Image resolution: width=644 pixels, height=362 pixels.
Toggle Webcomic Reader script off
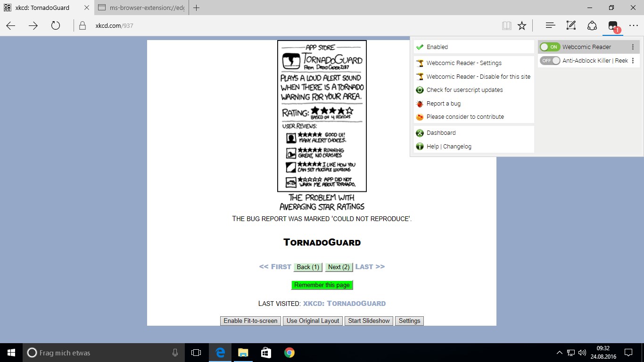pyautogui.click(x=550, y=47)
